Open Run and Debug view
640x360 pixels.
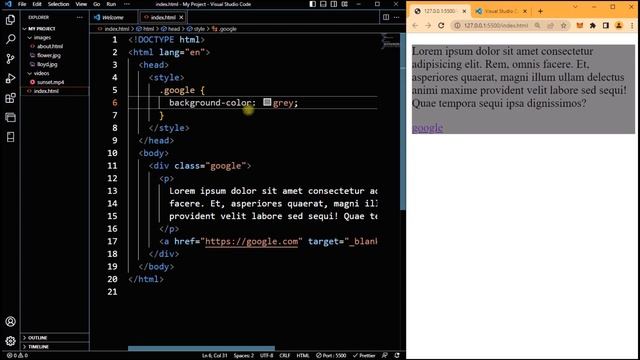click(x=11, y=78)
